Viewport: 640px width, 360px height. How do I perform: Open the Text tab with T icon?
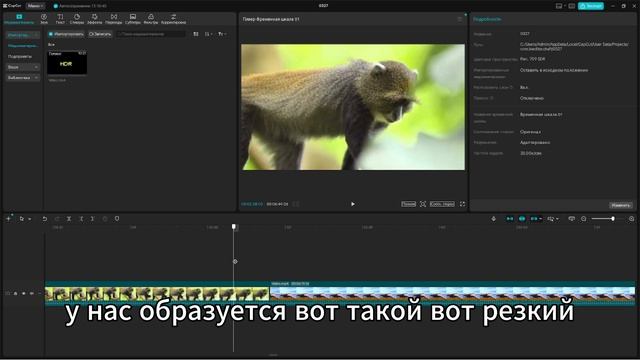60,19
